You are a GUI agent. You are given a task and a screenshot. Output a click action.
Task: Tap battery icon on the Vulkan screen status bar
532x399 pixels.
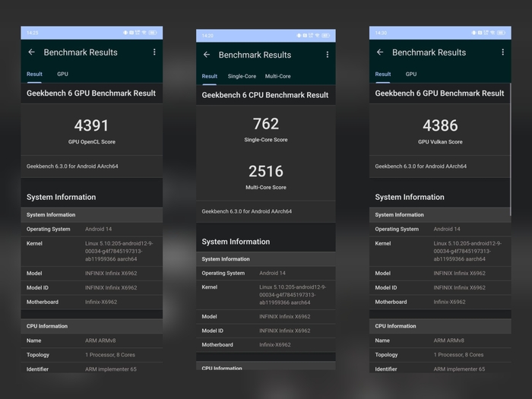pos(502,33)
